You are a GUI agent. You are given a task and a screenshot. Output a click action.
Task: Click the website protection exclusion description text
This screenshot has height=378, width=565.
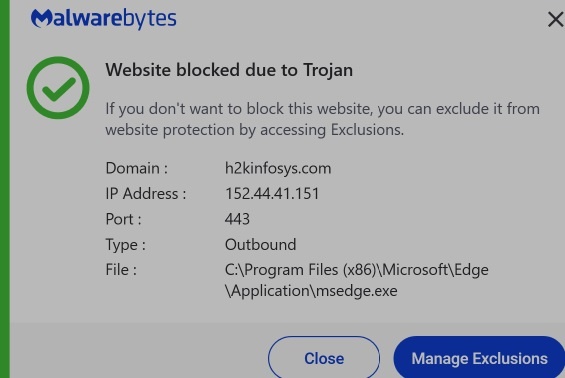pos(322,119)
